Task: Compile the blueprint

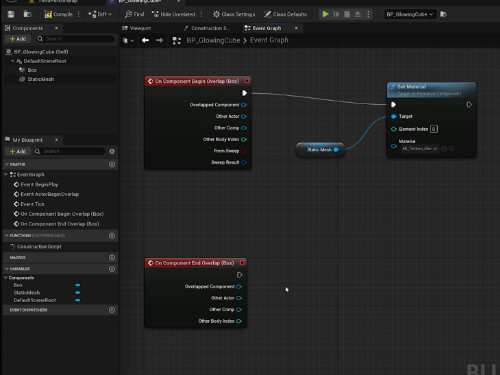Action: pyautogui.click(x=58, y=14)
